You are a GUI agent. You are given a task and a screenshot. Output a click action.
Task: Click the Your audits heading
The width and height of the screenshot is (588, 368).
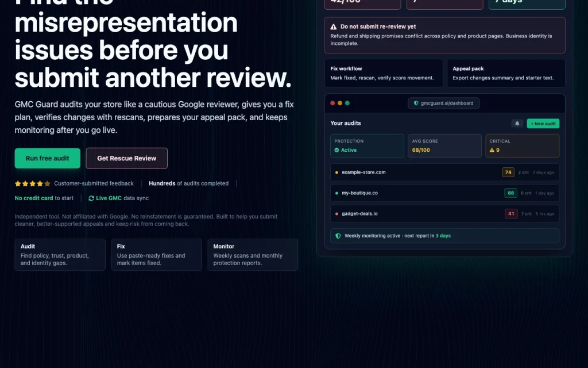point(346,123)
